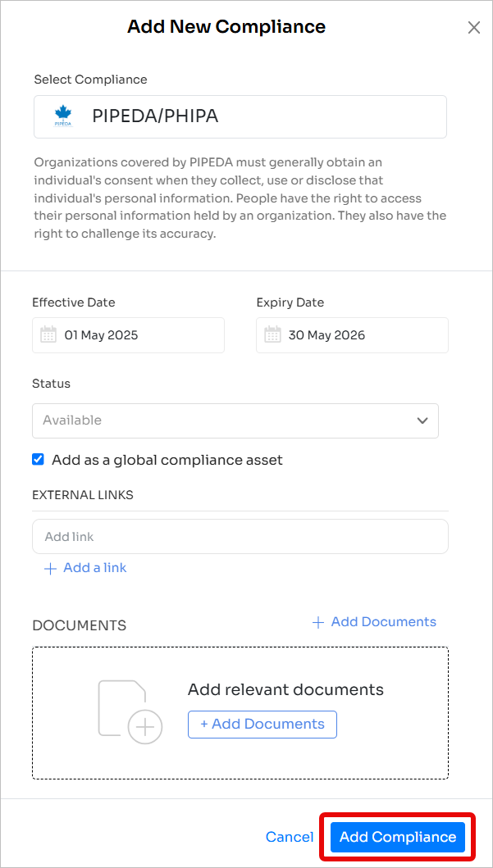
Task: Click the PIPEDA maple leaf logo
Action: click(63, 117)
